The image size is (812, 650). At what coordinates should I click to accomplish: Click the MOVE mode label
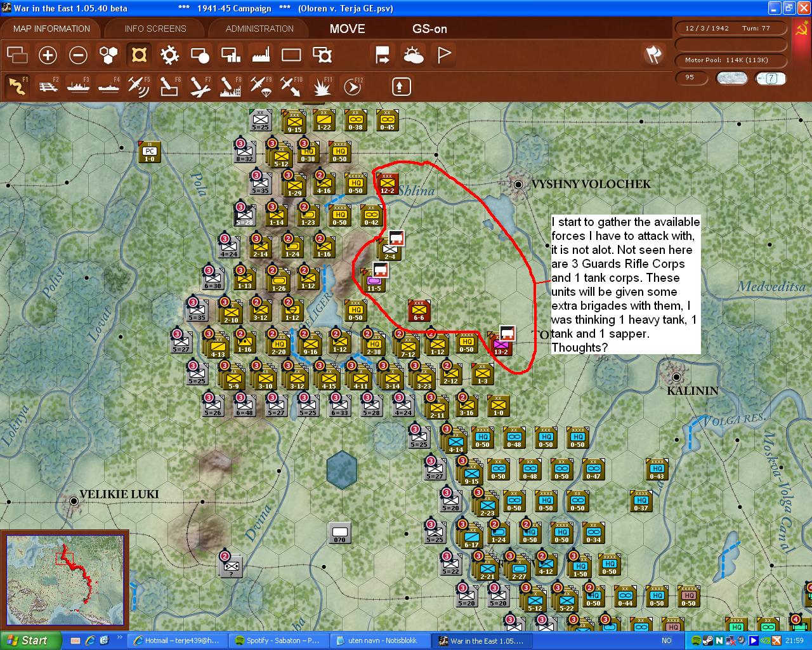tap(347, 29)
